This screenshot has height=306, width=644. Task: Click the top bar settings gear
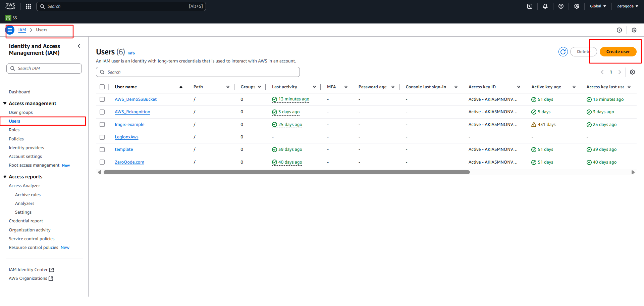point(577,6)
